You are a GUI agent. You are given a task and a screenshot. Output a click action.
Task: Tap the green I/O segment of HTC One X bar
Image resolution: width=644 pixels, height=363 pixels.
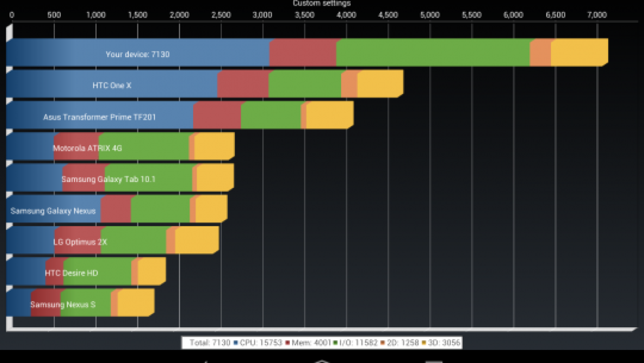305,84
